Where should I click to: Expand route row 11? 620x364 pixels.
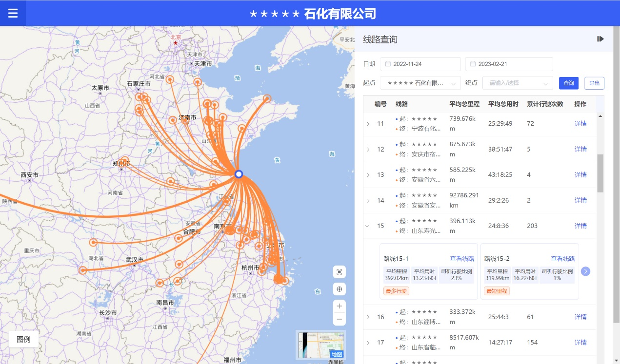click(x=368, y=124)
